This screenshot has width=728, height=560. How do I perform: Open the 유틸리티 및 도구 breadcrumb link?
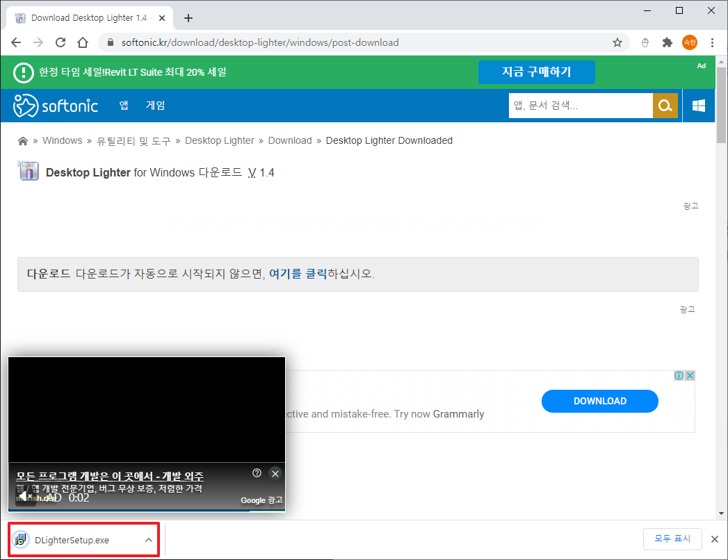click(x=134, y=141)
